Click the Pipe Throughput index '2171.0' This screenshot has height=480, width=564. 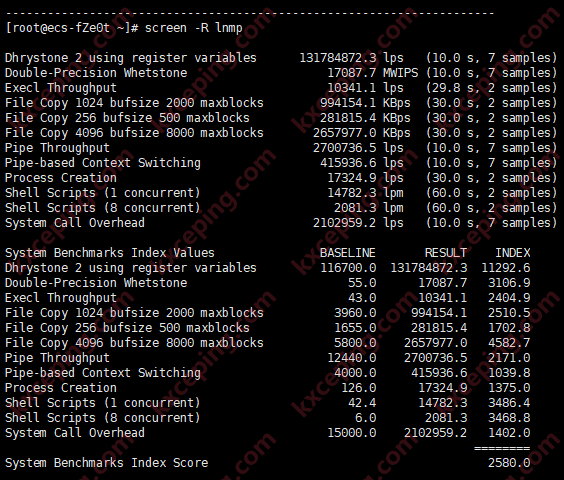coord(509,358)
